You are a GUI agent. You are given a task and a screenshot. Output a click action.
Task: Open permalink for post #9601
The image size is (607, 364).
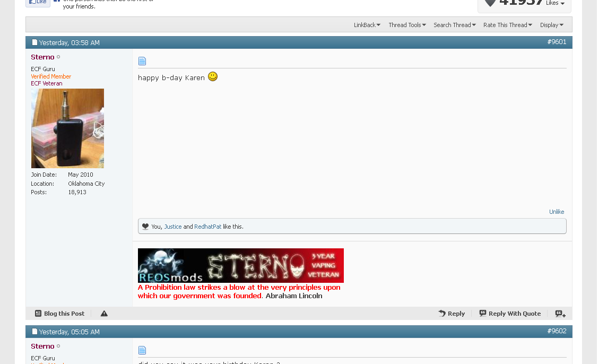[557, 42]
